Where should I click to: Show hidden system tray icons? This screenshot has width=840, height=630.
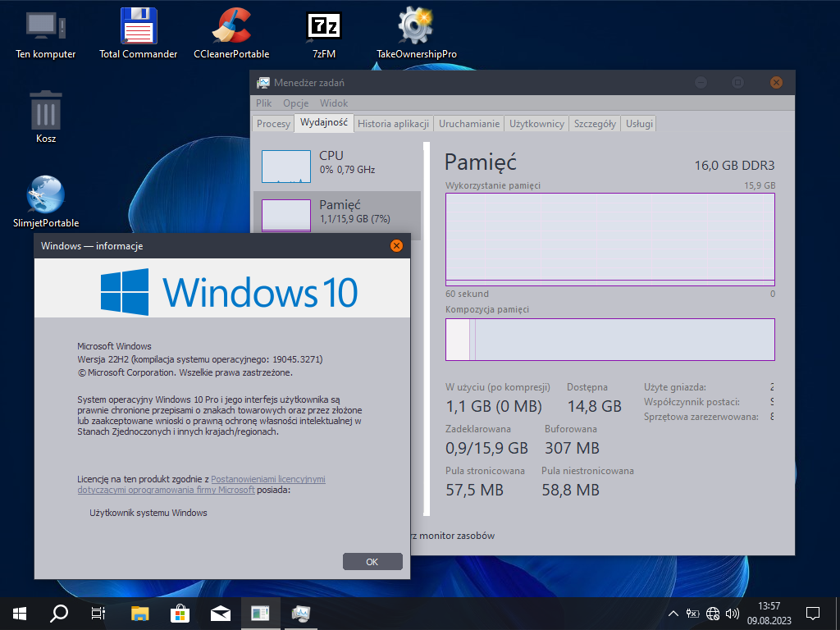coord(673,613)
